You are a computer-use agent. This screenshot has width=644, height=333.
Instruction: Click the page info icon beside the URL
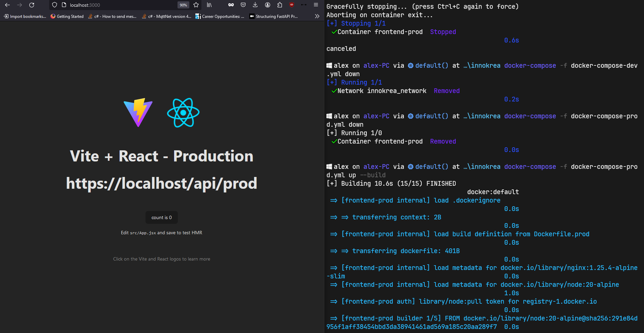(64, 5)
